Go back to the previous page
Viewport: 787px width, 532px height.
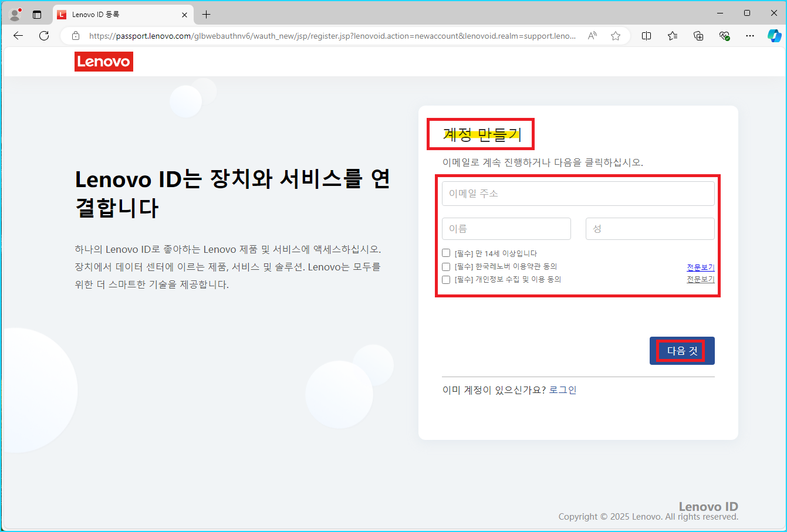(18, 36)
